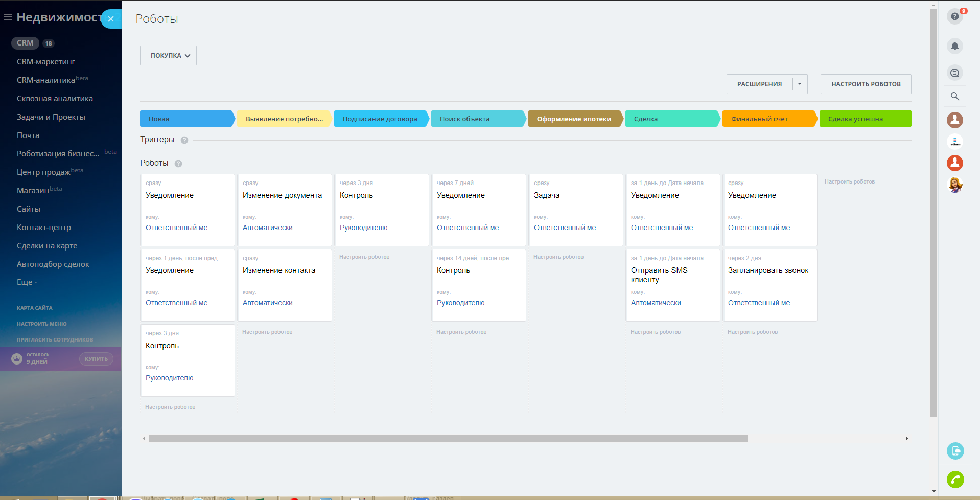Select the Финальный счёт stage
The width and height of the screenshot is (980, 500).
click(769, 119)
